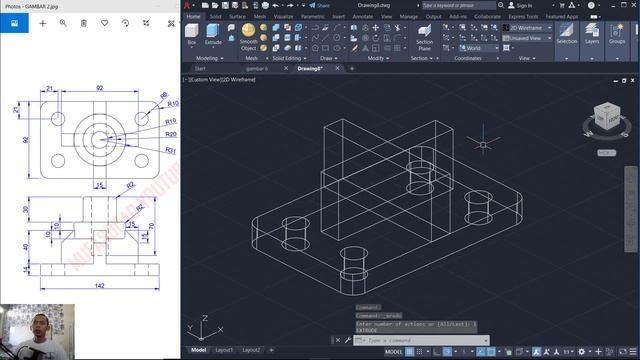Viewport: 640px width, 360px height.
Task: Choose the Solid Intersect tool
Action: coord(276,48)
